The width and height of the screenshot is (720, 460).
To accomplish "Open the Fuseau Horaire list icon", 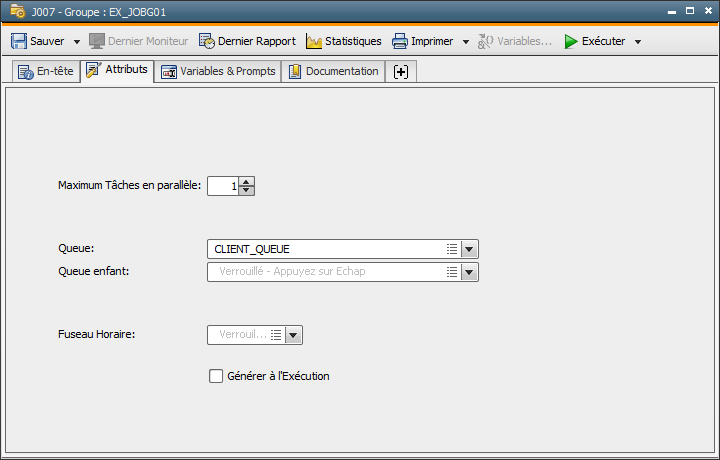I will pos(276,335).
